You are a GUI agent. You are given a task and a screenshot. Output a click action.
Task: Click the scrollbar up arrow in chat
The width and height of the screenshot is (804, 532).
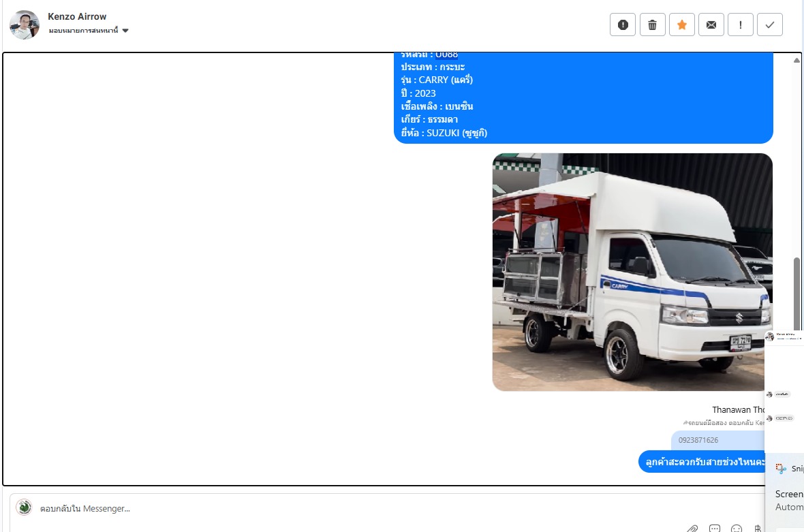click(797, 61)
